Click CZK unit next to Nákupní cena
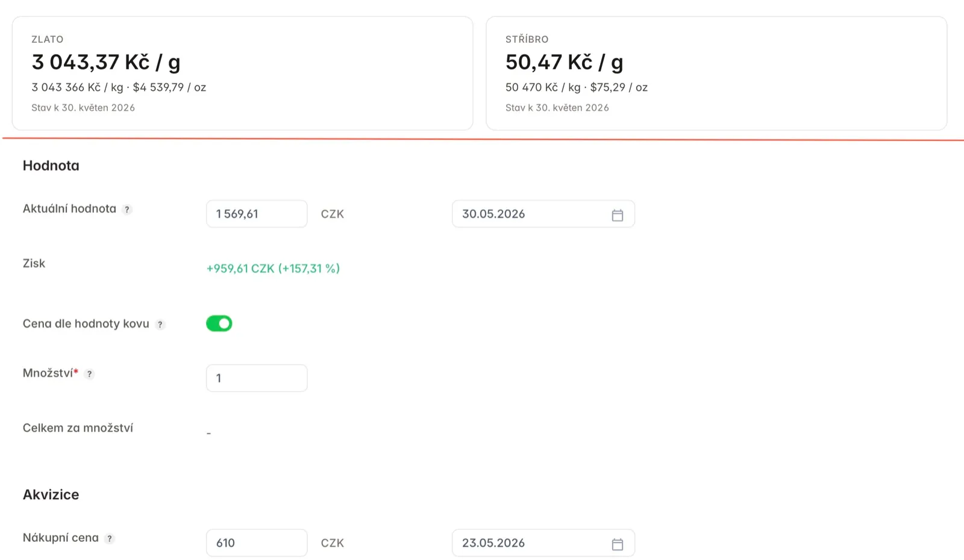Screen dimensions: 964x560 click(332, 543)
